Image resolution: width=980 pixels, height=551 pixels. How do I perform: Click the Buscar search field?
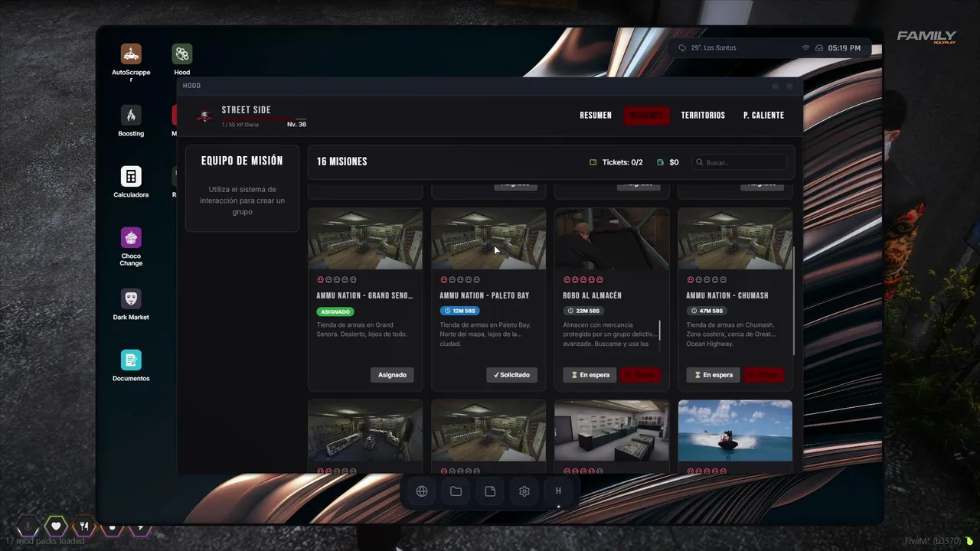(740, 162)
